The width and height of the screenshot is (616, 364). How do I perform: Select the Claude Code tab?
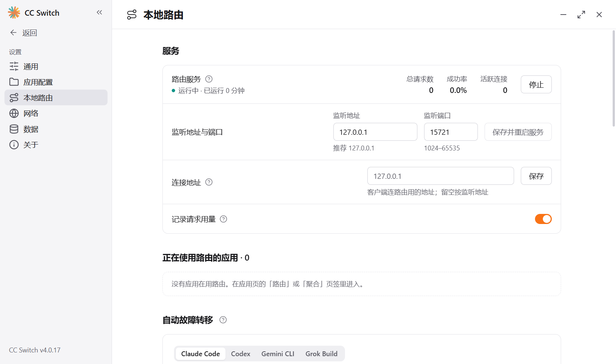[200, 354]
